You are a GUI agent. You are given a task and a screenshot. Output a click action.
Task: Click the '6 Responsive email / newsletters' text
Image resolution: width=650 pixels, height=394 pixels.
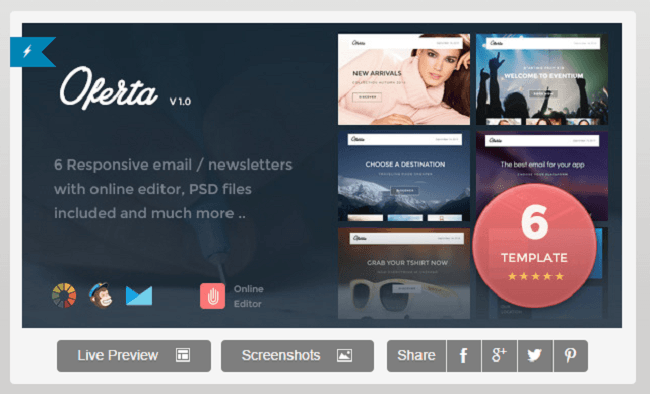[173, 165]
